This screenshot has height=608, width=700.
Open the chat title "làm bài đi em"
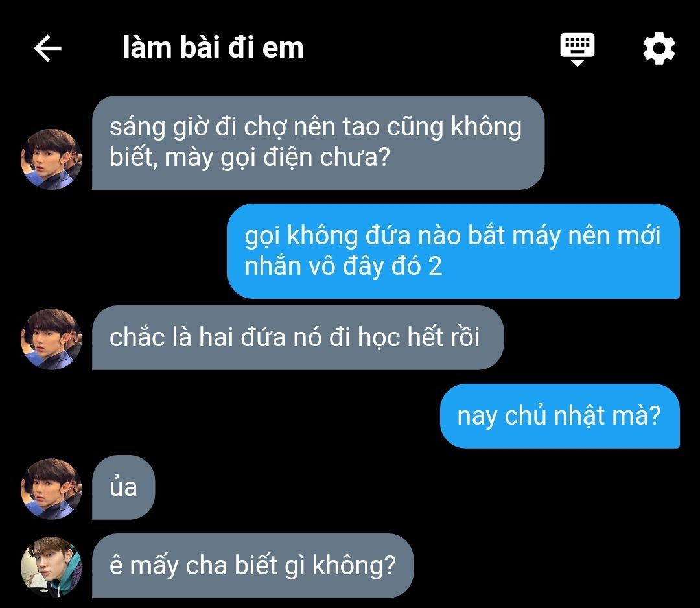pos(213,48)
